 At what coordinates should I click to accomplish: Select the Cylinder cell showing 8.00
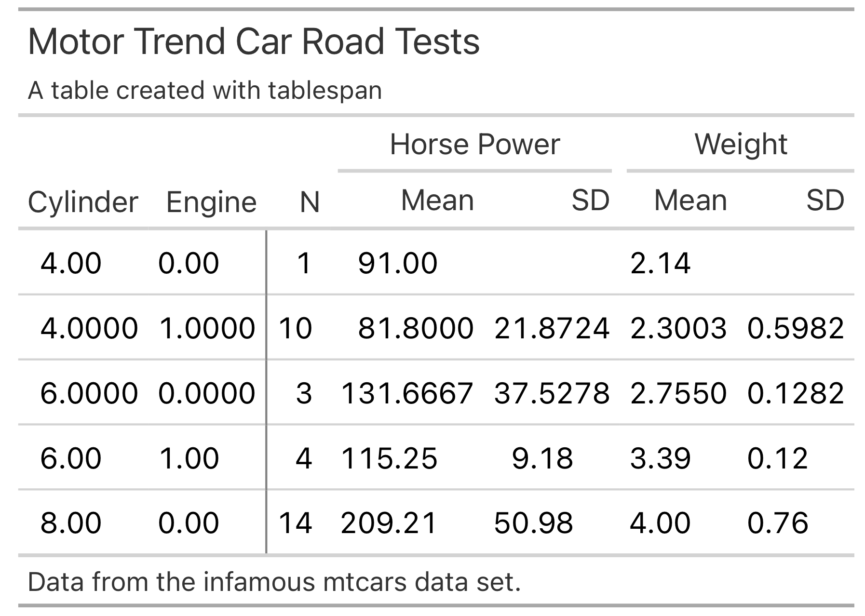point(71,523)
